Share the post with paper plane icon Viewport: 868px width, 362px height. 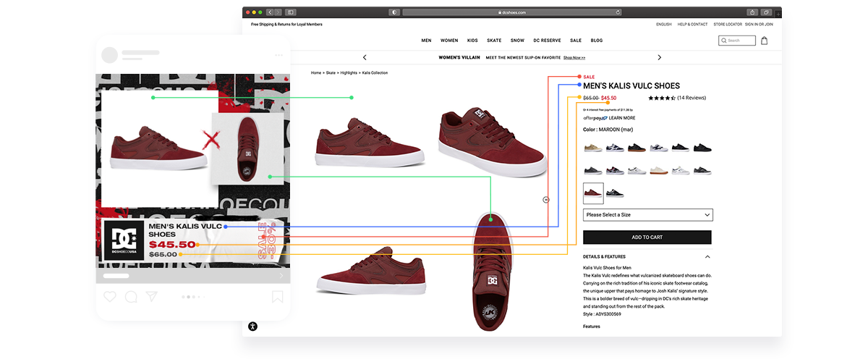coord(151,297)
